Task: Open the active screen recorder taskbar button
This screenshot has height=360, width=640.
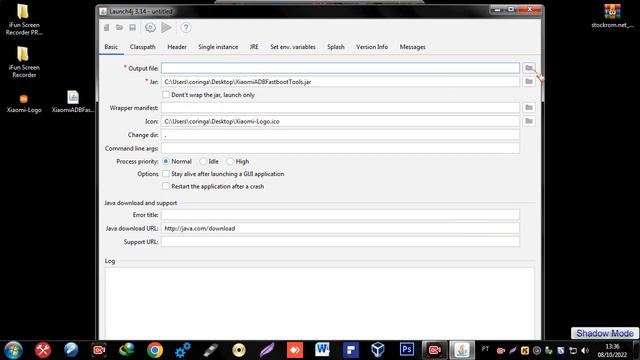Action: (434, 350)
